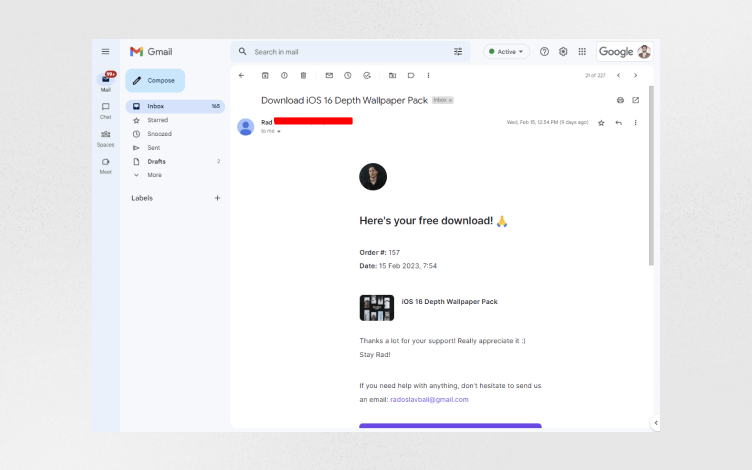The width and height of the screenshot is (752, 470).
Task: Click the sender avatar next to Rad
Action: [246, 127]
